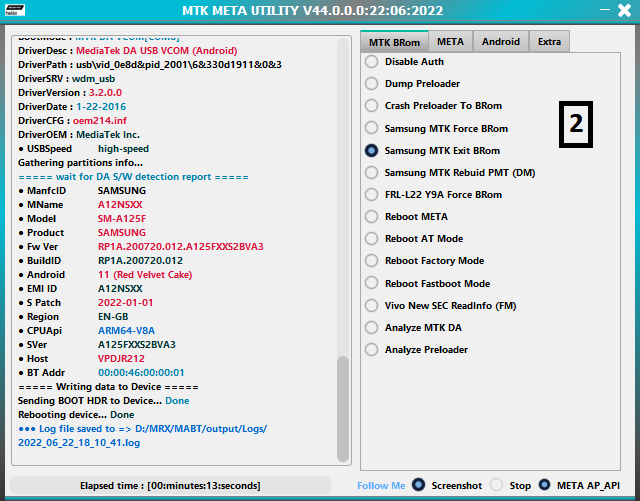Click Android value 11 (Red Velvet Cake)

pyautogui.click(x=145, y=275)
